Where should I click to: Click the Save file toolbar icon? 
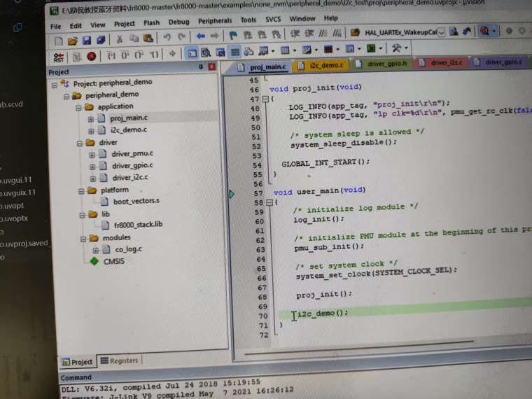click(87, 40)
